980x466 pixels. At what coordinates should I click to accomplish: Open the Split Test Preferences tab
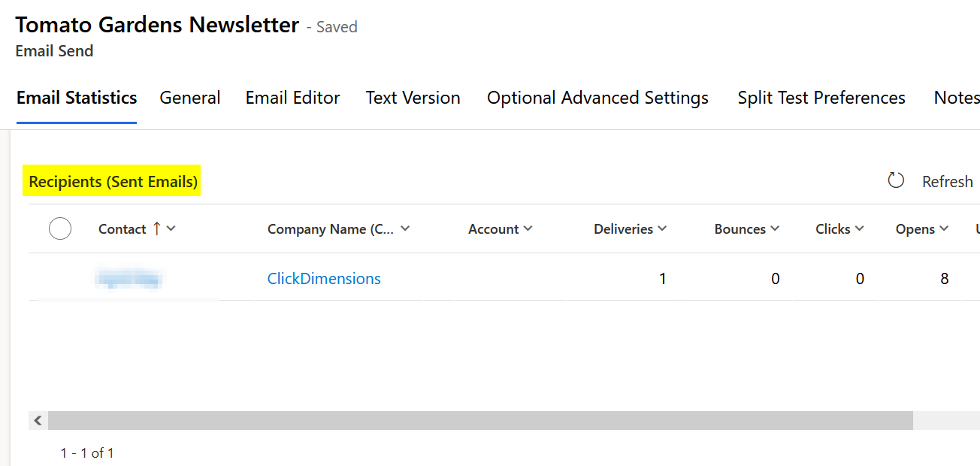pyautogui.click(x=821, y=98)
